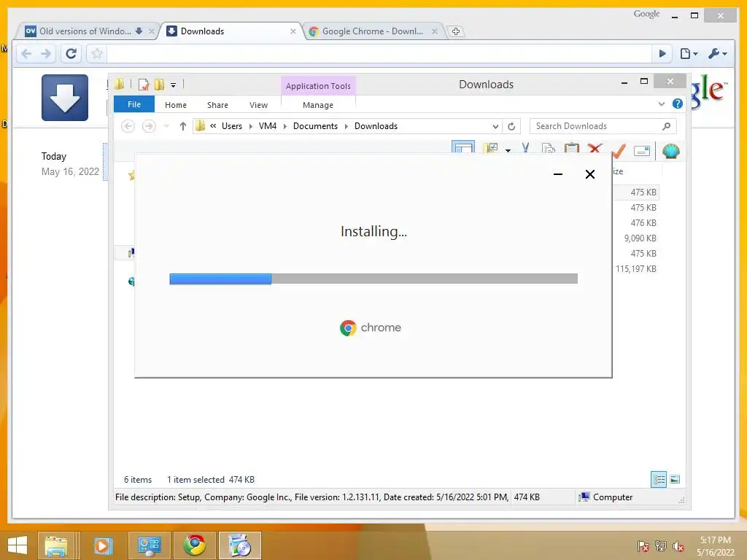Switch to large icons view button

coord(675,479)
